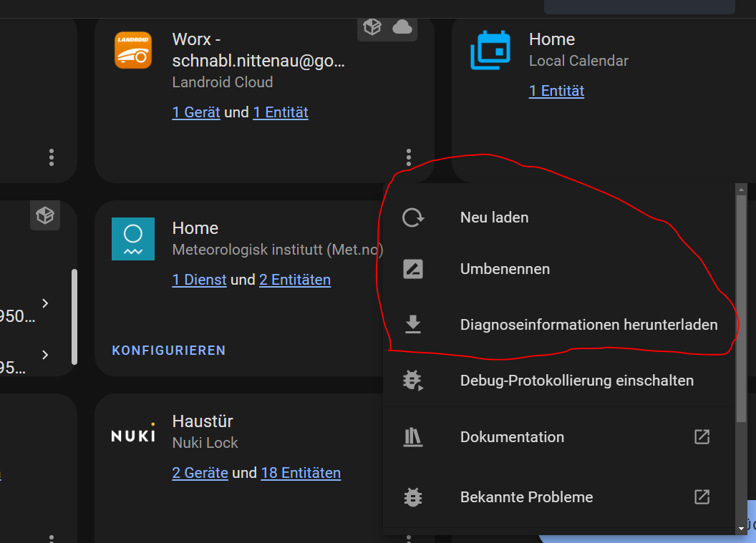The image size is (756, 543).
Task: Choose Debug-Protokollierung einschalten
Action: pyautogui.click(x=560, y=380)
